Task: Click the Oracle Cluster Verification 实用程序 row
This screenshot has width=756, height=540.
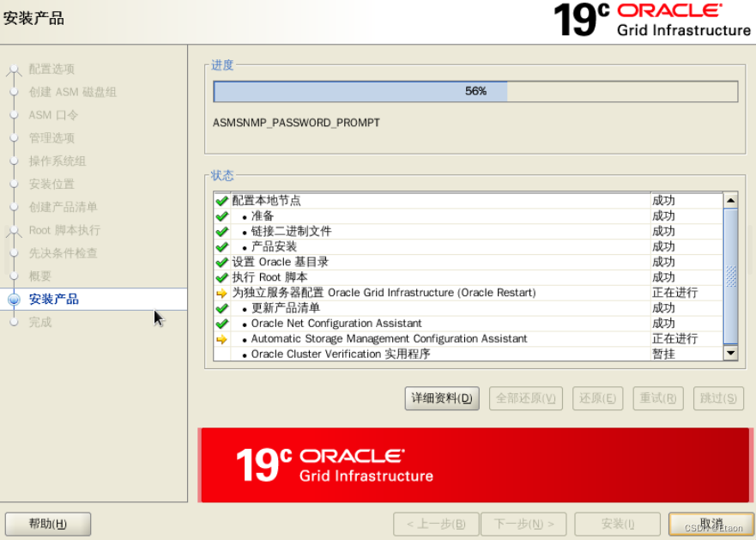Action: (469, 355)
